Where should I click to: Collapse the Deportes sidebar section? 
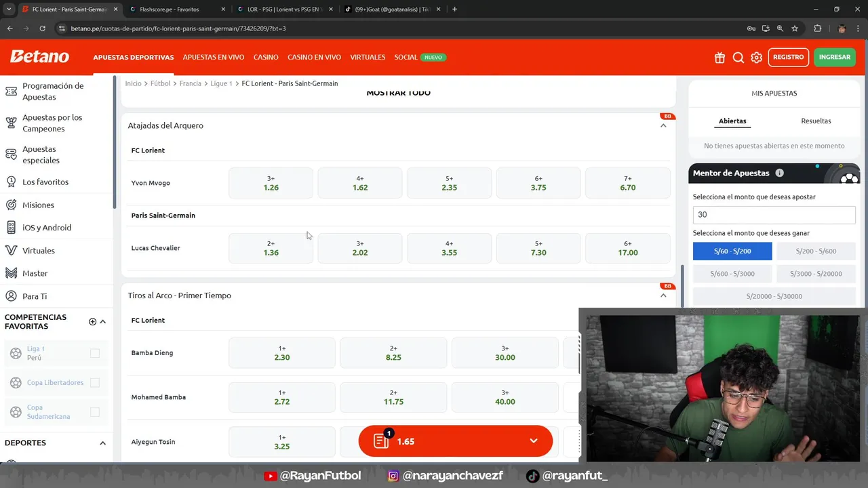click(103, 443)
